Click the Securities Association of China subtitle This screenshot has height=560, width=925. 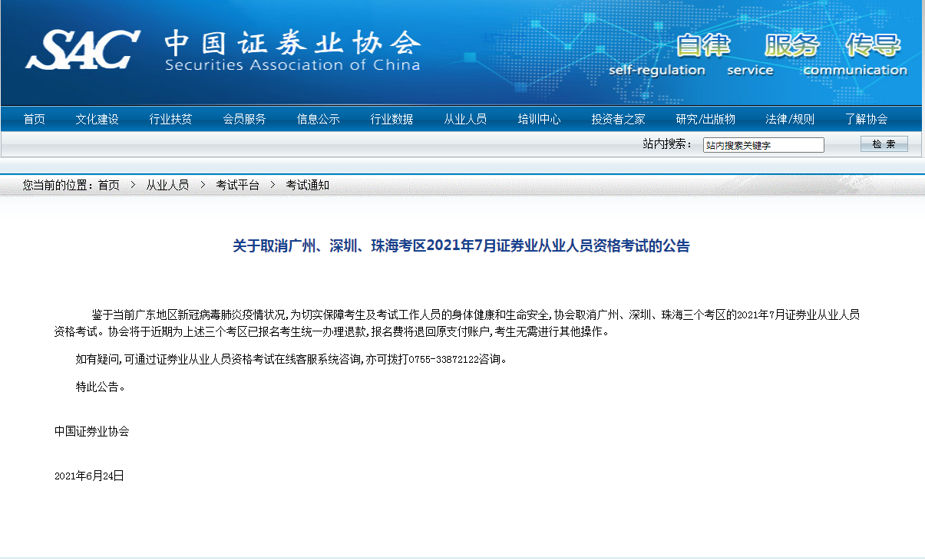292,65
